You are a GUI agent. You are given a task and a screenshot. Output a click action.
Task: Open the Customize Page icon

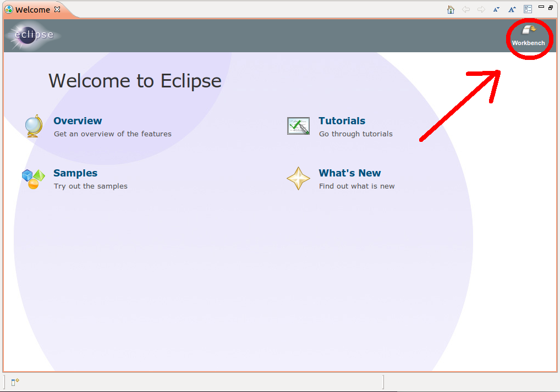point(528,9)
